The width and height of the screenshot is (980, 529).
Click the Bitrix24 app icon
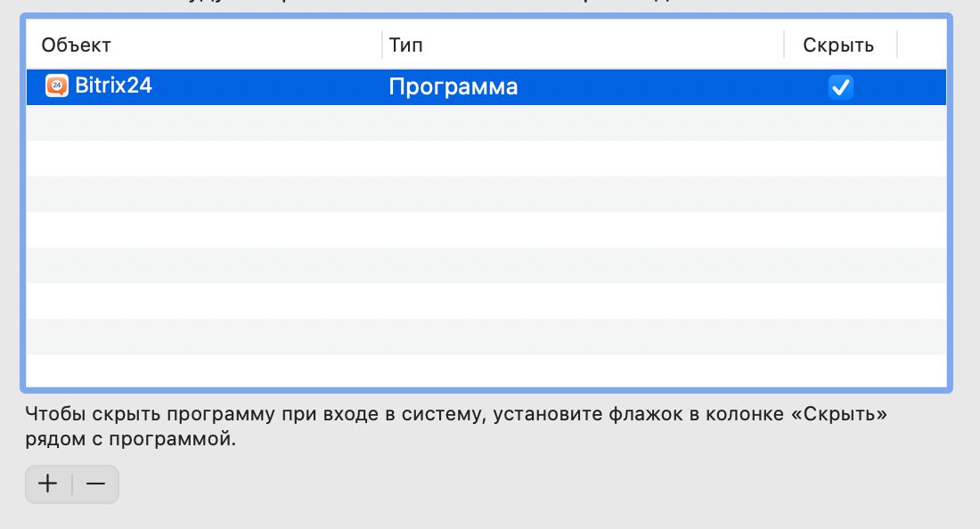pyautogui.click(x=57, y=86)
